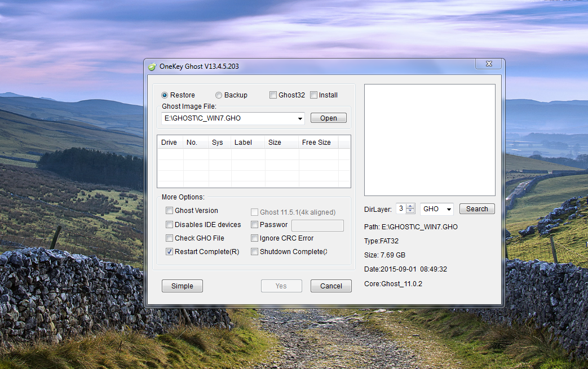Click the Cancel button
588x369 pixels.
point(331,286)
